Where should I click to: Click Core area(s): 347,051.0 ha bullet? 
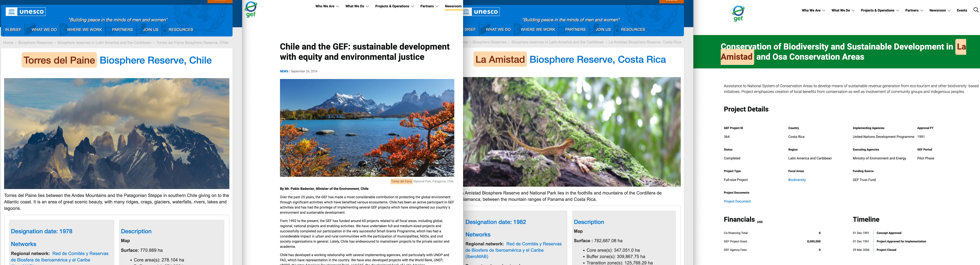coord(613,250)
